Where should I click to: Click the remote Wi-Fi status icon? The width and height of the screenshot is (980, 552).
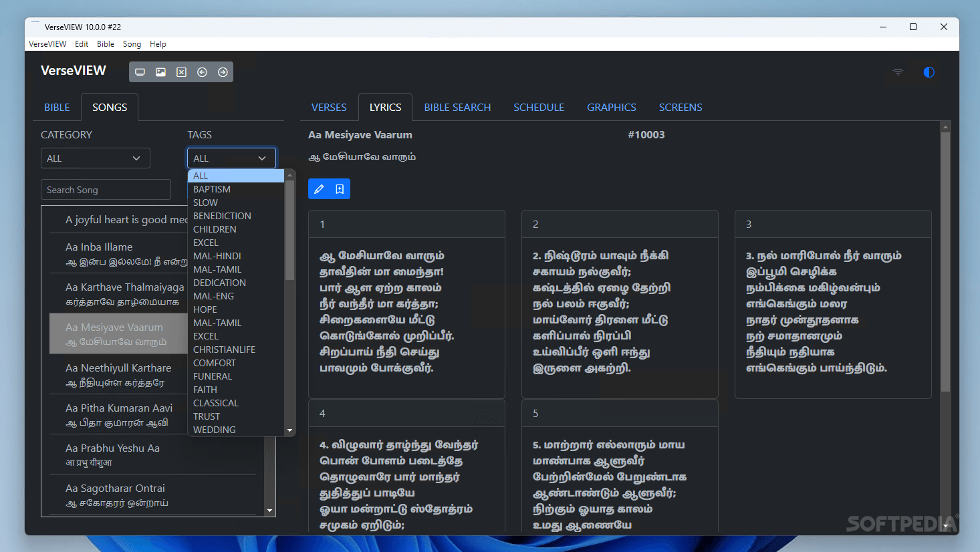coord(898,72)
